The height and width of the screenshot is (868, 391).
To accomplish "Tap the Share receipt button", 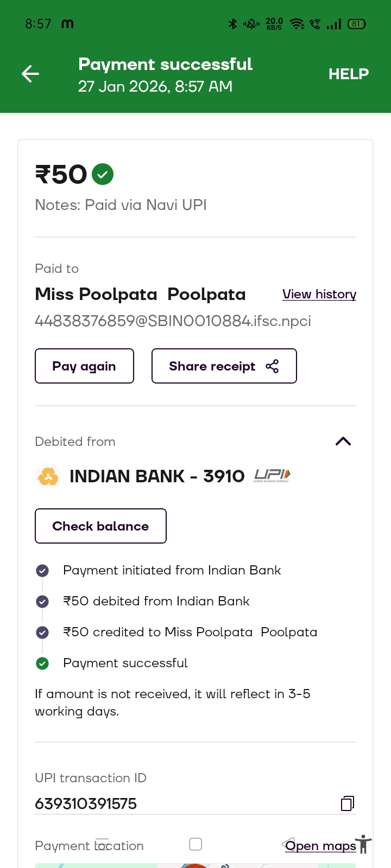I will click(x=224, y=366).
